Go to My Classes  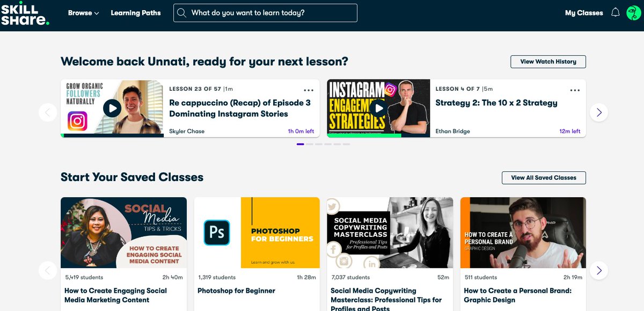pyautogui.click(x=584, y=13)
